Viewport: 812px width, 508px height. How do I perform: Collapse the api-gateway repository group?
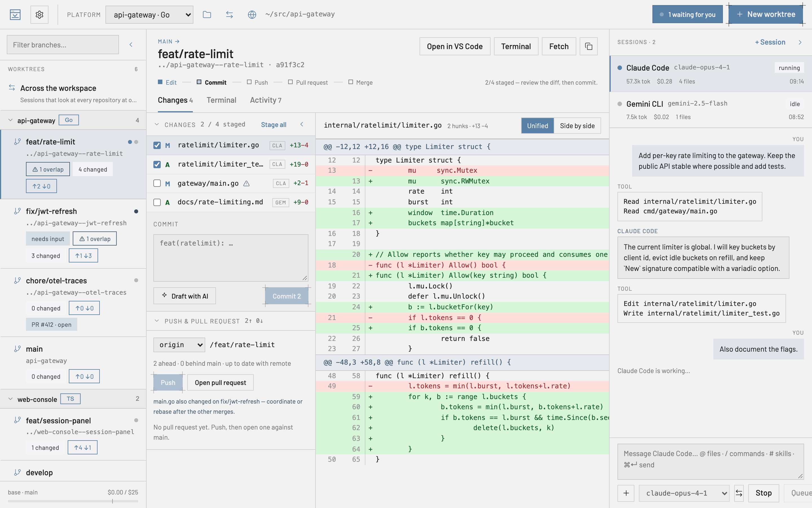[11, 120]
